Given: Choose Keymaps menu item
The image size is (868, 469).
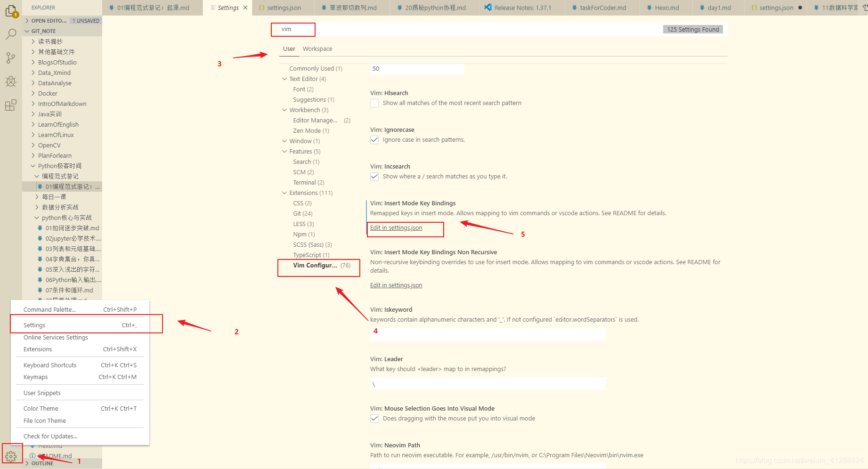Looking at the screenshot, I should coord(80,377).
